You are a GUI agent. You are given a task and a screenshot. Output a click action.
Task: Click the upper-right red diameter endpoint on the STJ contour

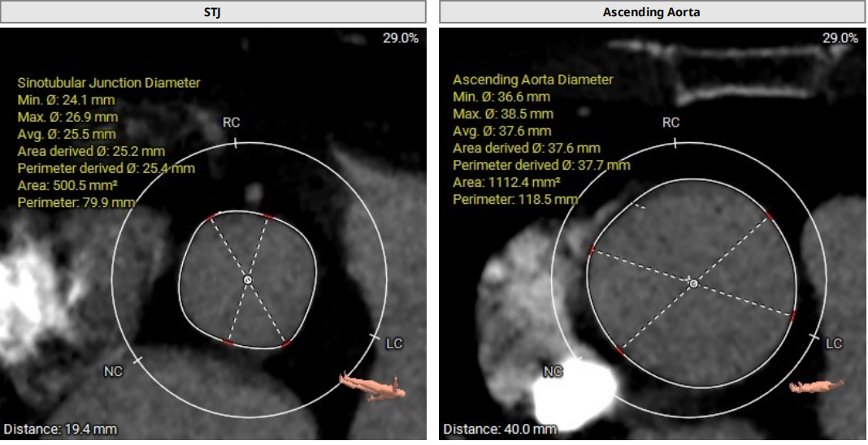[268, 215]
